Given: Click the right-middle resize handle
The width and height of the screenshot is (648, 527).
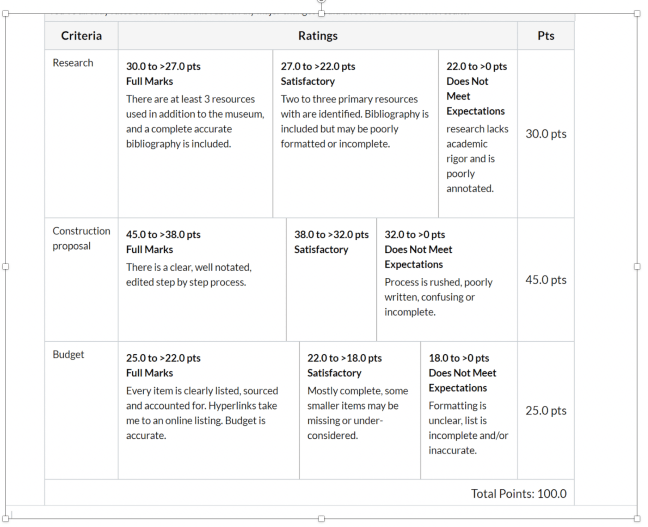Looking at the screenshot, I should pos(637,267).
